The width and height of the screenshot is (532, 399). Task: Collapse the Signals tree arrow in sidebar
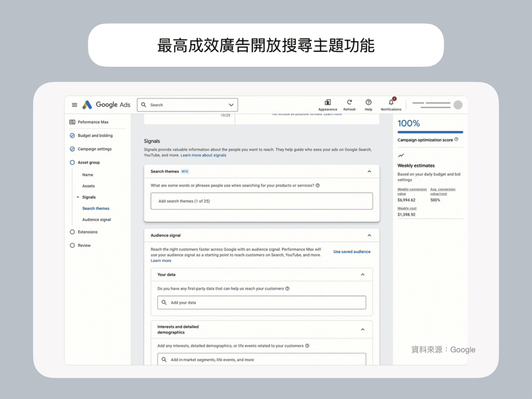coord(78,197)
